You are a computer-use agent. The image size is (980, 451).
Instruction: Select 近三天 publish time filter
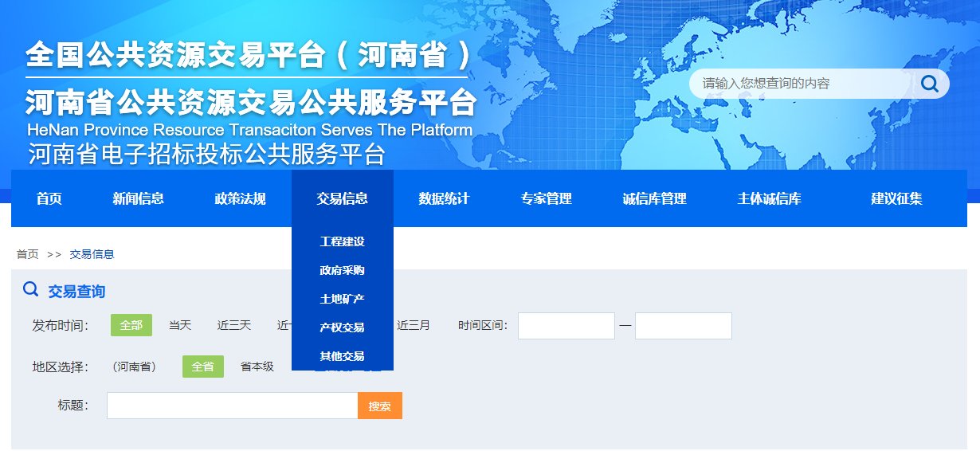coord(234,325)
